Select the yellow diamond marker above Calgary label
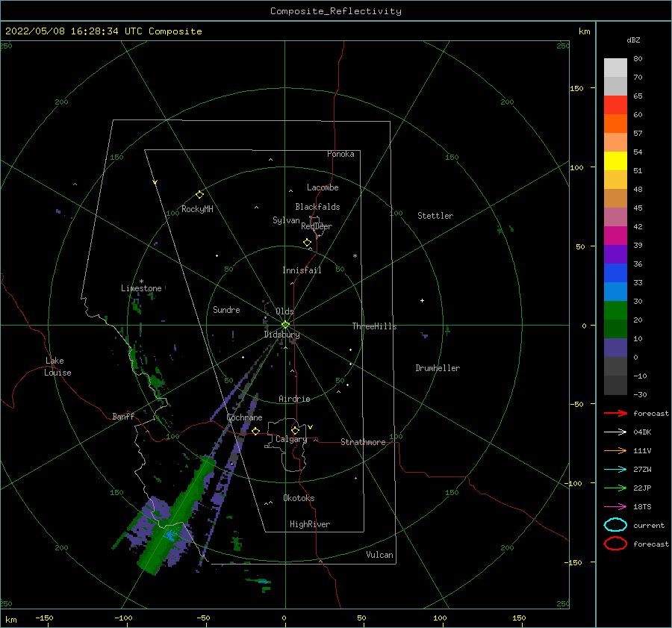The image size is (672, 628). coord(295,430)
